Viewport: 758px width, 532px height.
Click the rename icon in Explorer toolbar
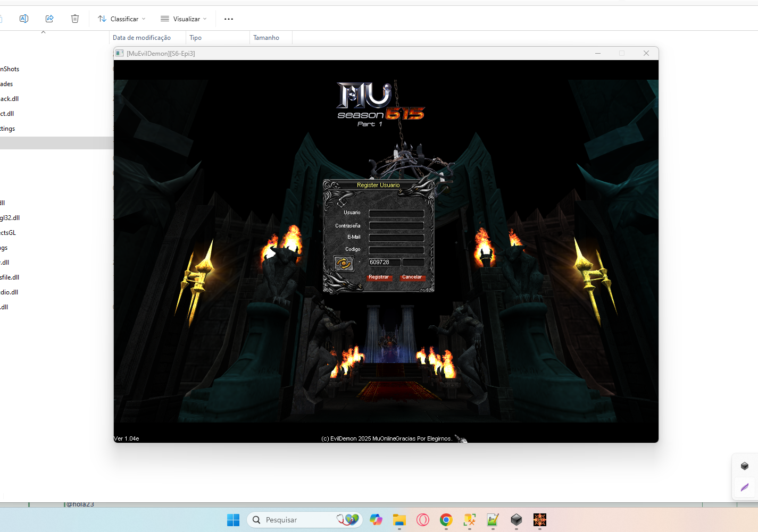point(24,19)
